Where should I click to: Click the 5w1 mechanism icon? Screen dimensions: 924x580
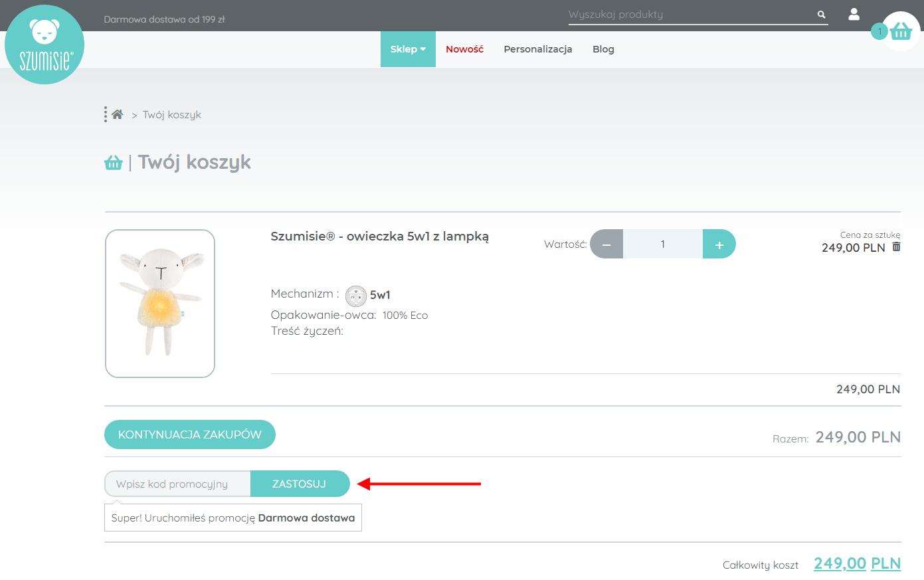[x=356, y=296]
